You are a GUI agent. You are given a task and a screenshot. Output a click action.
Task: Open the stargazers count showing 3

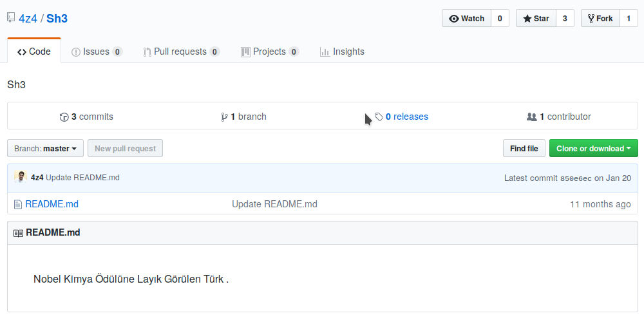coord(565,18)
